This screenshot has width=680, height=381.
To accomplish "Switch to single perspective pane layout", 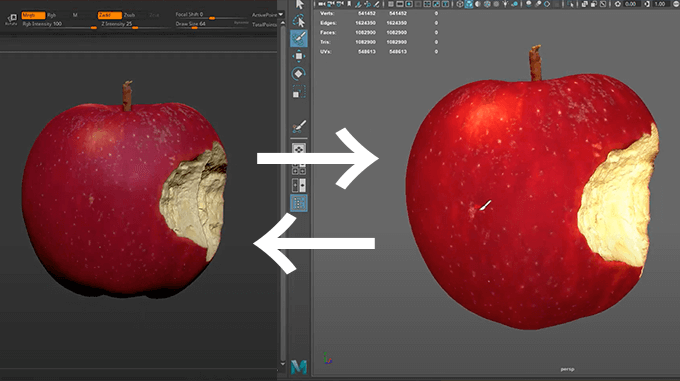I will tap(299, 150).
